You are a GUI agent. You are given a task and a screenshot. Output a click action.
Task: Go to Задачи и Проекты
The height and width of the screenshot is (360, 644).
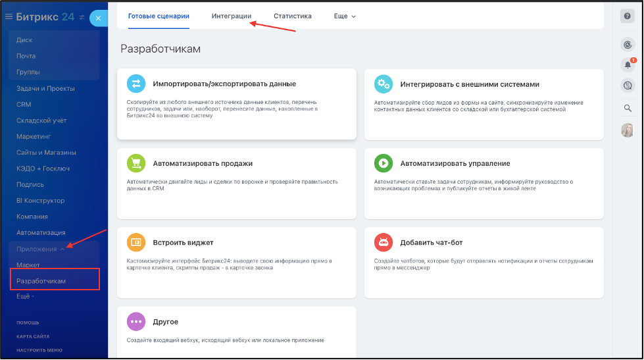click(x=45, y=88)
